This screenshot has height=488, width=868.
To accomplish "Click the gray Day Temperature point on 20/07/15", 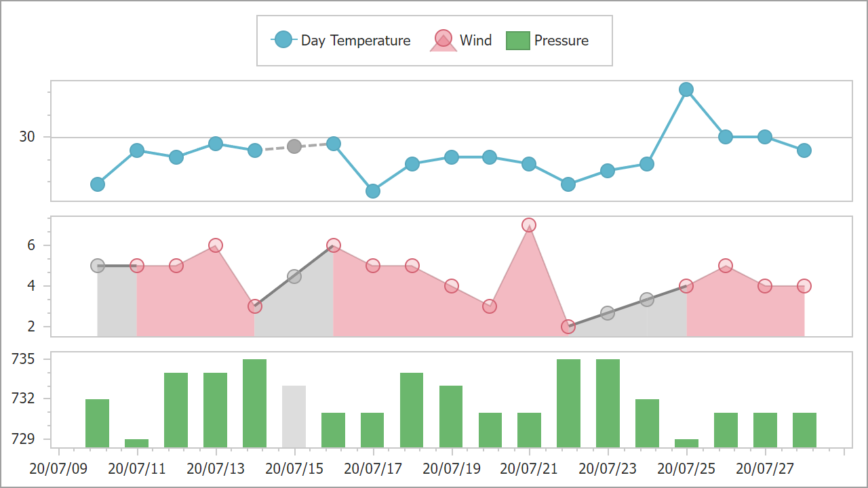I will (x=294, y=146).
